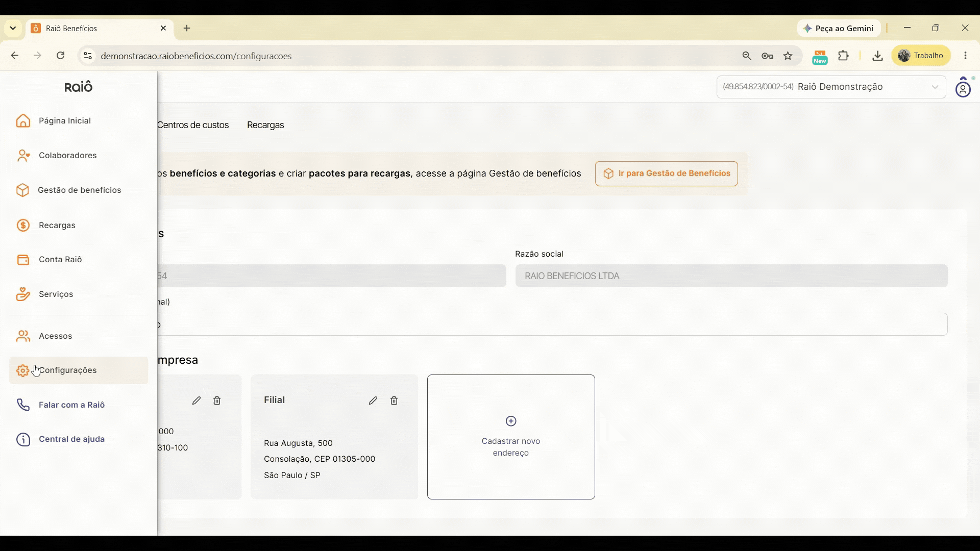Viewport: 980px width, 551px height.
Task: Select Configurações in the sidebar
Action: point(79,370)
